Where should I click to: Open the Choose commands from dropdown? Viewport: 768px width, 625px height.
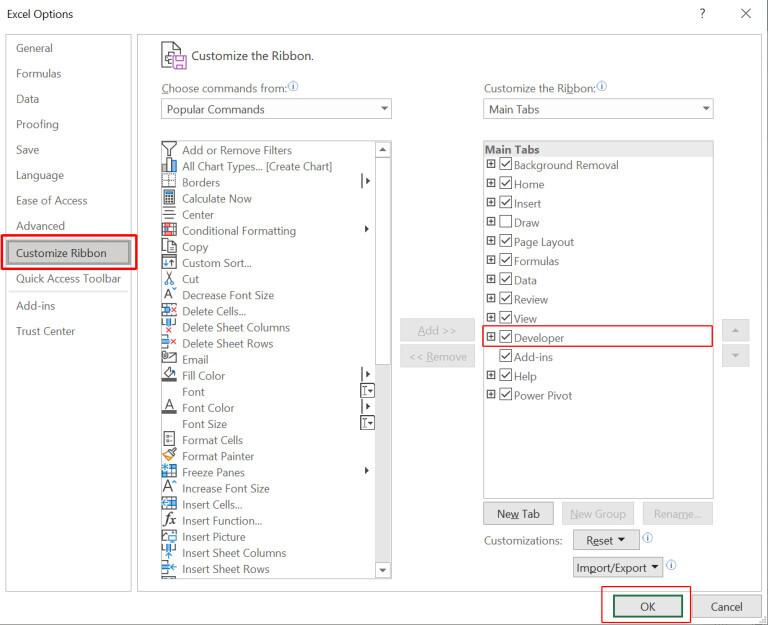click(x=276, y=109)
